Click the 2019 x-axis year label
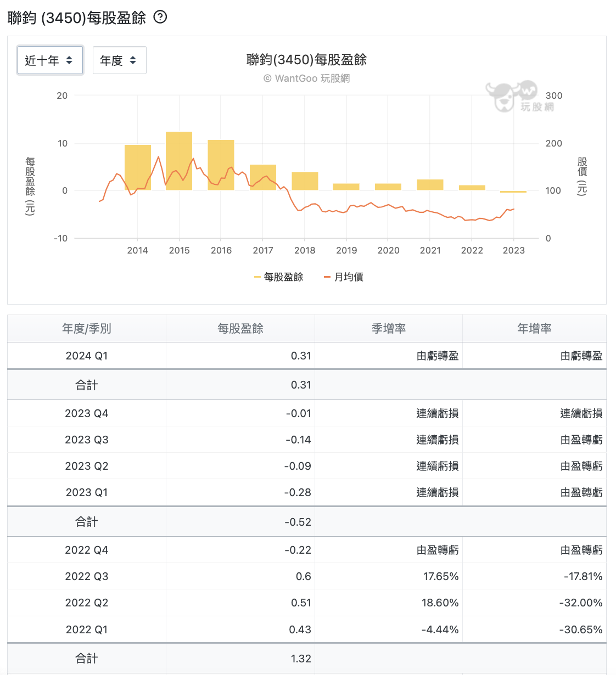Image resolution: width=616 pixels, height=675 pixels. [x=346, y=250]
